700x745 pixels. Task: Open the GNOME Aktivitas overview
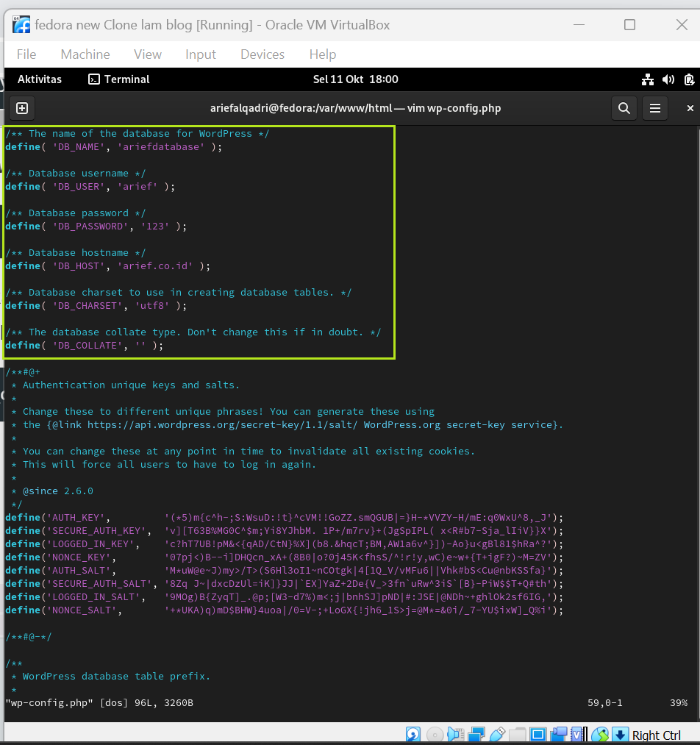[x=40, y=79]
